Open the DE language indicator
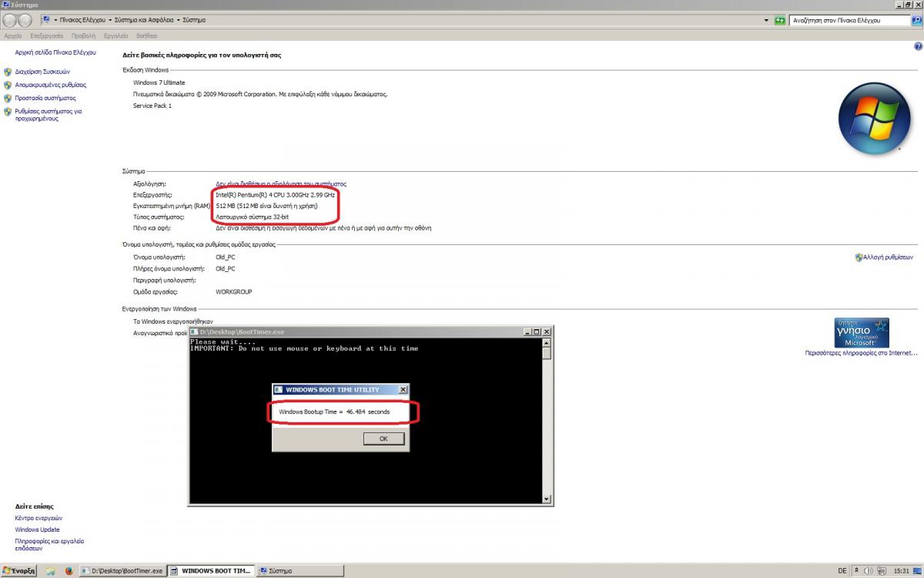Image resolution: width=924 pixels, height=578 pixels. [x=842, y=571]
